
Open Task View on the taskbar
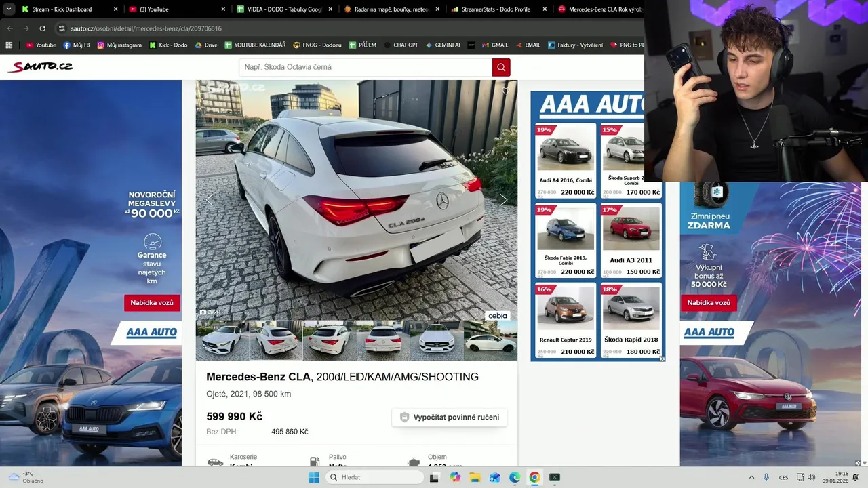coord(434,477)
